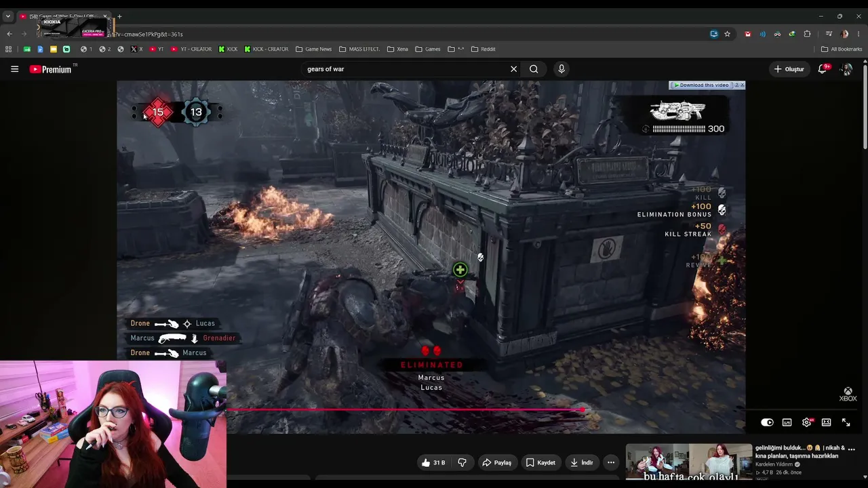Image resolution: width=868 pixels, height=488 pixels.
Task: Dislike the video with thumbs down
Action: click(x=462, y=462)
